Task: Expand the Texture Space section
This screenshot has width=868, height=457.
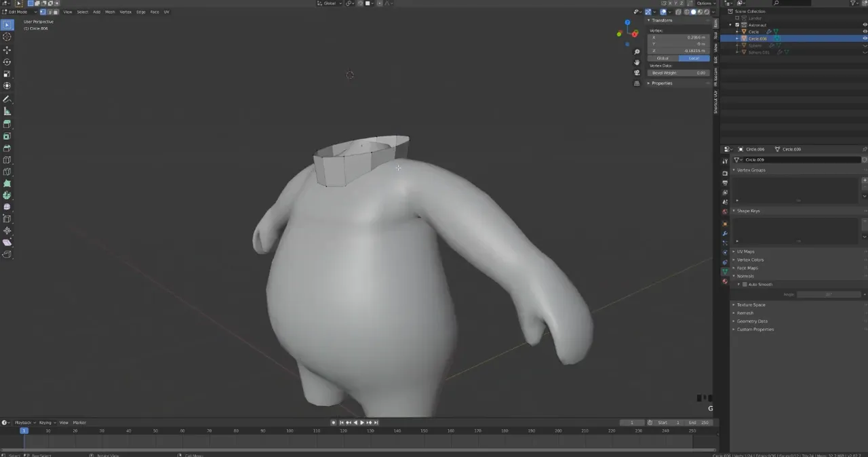Action: [751, 305]
